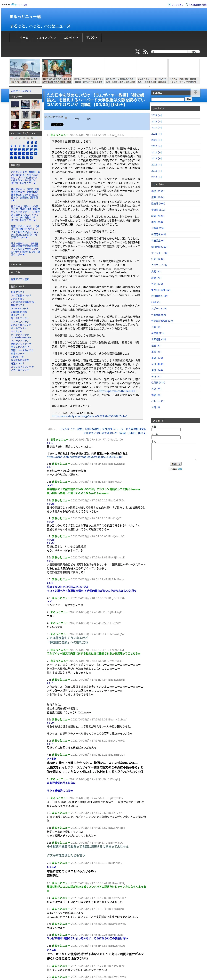
Task: Open the 慰安婦 (906) category
Action: (x=158, y=204)
